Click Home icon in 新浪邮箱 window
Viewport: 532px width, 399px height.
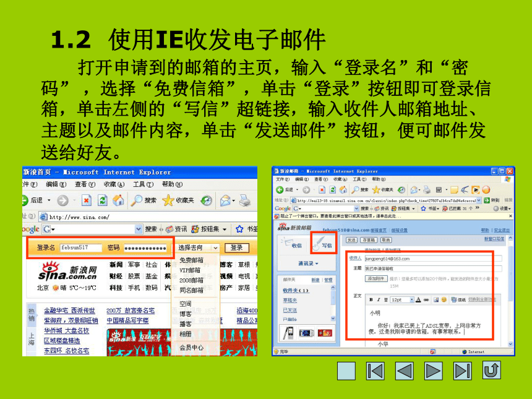pos(343,190)
